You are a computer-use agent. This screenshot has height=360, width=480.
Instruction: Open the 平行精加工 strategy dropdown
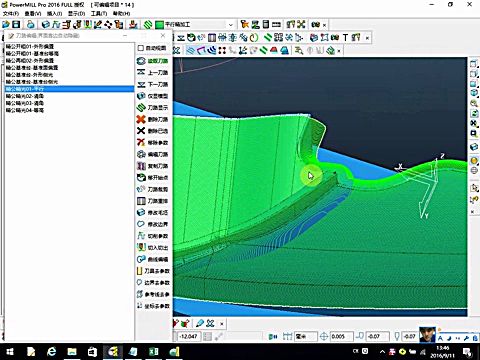pos(230,24)
